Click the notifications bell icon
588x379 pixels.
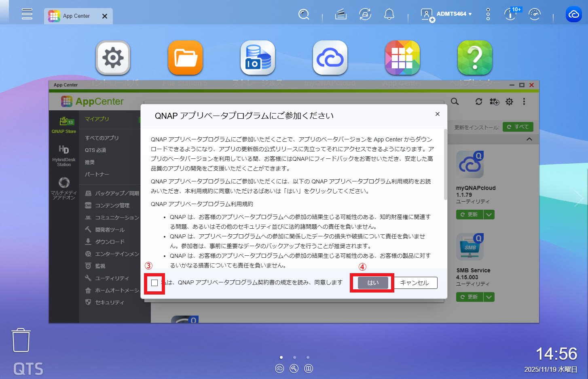(x=389, y=15)
